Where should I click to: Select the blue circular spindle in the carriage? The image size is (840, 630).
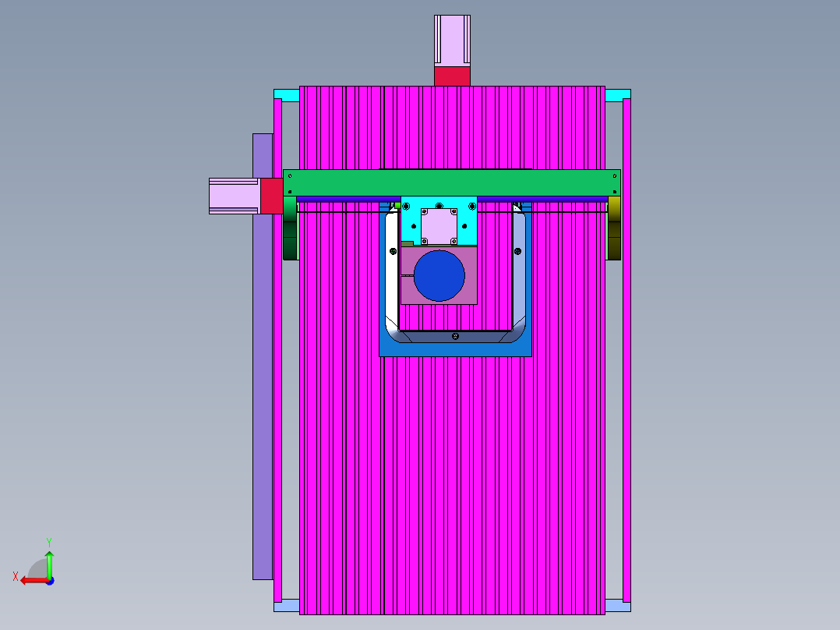pyautogui.click(x=439, y=276)
